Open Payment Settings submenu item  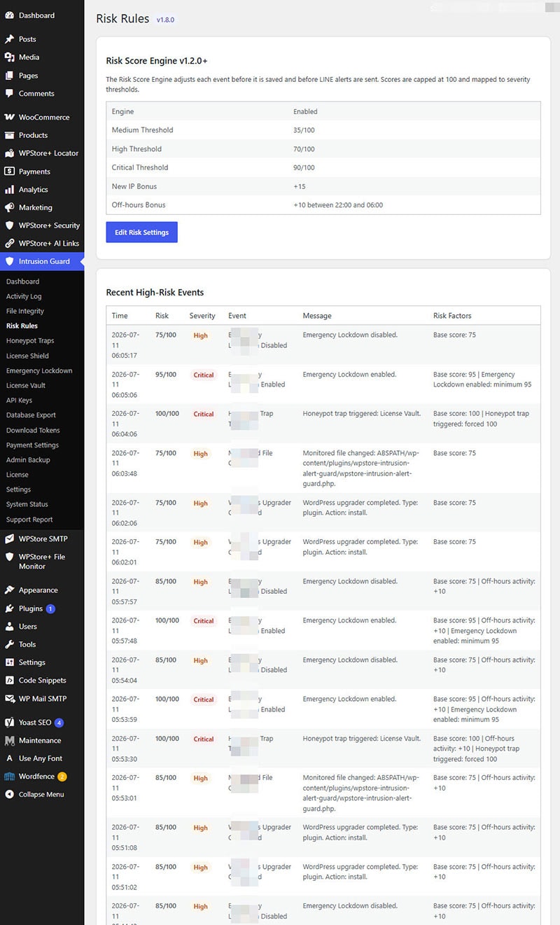tap(32, 445)
